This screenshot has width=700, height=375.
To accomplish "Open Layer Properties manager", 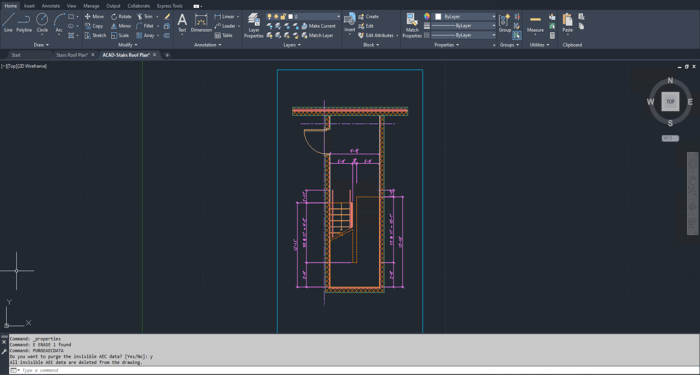I will (x=254, y=25).
